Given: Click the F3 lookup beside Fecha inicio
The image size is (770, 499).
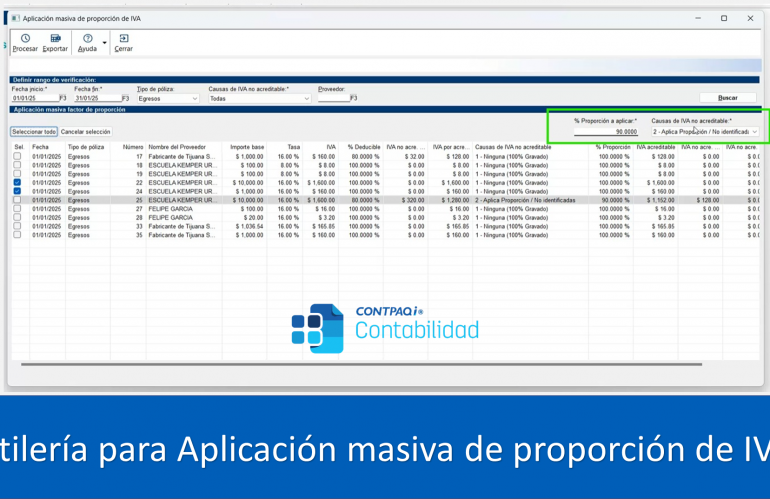Looking at the screenshot, I should 63,99.
